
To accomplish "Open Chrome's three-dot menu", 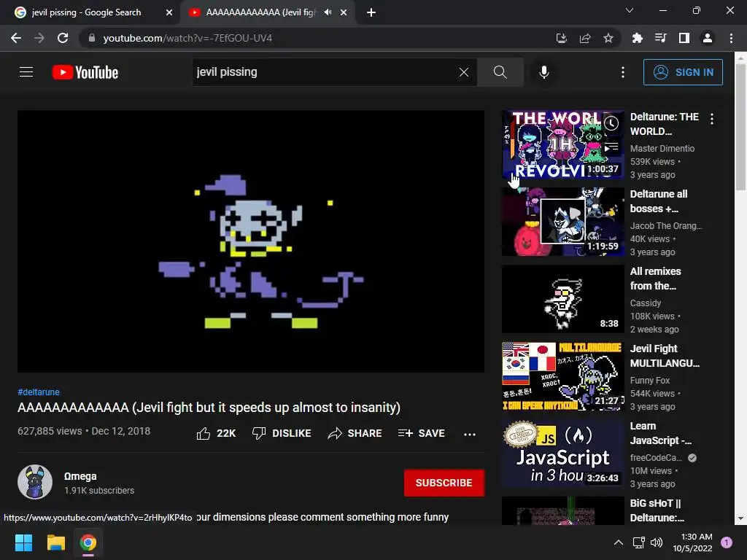I will click(x=731, y=38).
